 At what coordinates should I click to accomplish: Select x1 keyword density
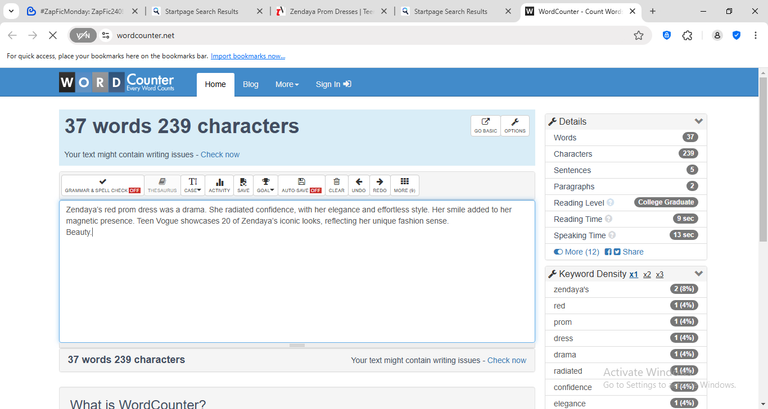(x=633, y=274)
